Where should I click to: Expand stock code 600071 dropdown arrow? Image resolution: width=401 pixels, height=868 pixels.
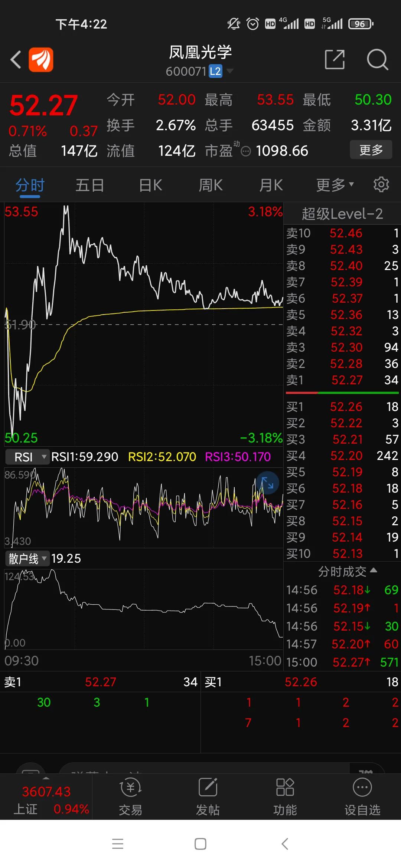230,70
